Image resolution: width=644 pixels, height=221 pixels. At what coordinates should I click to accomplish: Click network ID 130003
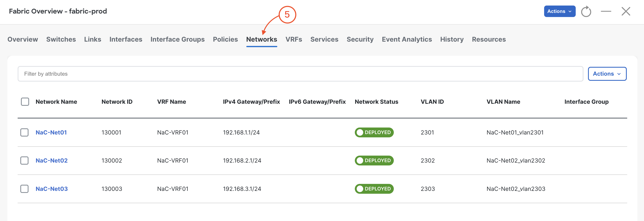(112, 189)
